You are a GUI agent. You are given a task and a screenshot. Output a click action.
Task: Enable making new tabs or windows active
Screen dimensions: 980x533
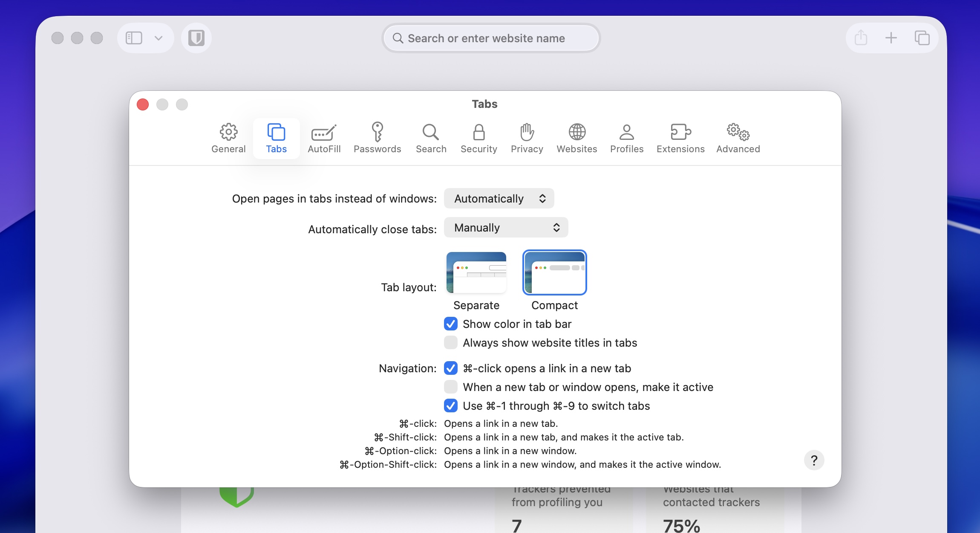[x=451, y=387]
